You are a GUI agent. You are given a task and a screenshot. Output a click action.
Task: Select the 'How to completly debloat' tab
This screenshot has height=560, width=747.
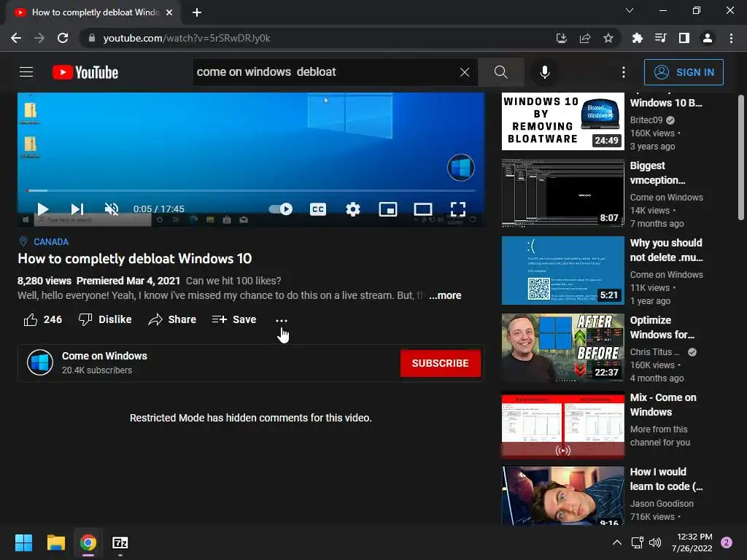tap(94, 12)
